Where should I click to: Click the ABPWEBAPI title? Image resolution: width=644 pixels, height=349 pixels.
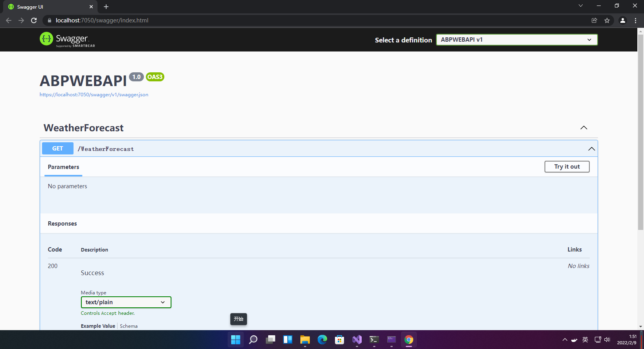coord(83,81)
